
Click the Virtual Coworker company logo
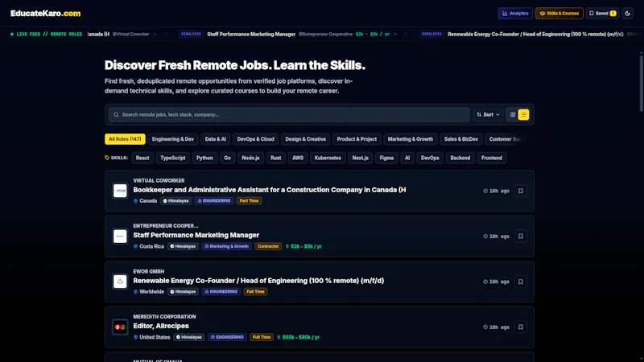pyautogui.click(x=120, y=191)
